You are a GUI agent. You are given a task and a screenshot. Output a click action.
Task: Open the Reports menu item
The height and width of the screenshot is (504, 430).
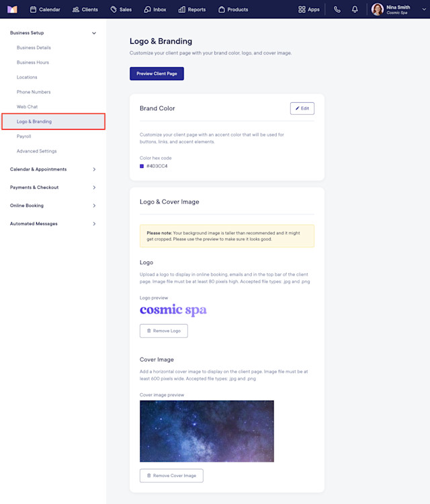pyautogui.click(x=192, y=9)
